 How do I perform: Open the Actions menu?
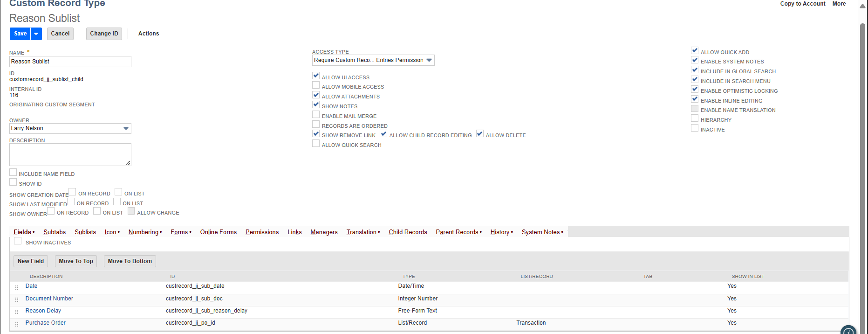point(149,34)
